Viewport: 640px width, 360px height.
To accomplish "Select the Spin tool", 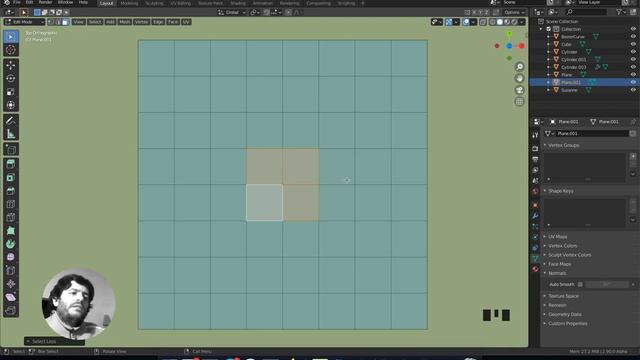I will point(11,244).
